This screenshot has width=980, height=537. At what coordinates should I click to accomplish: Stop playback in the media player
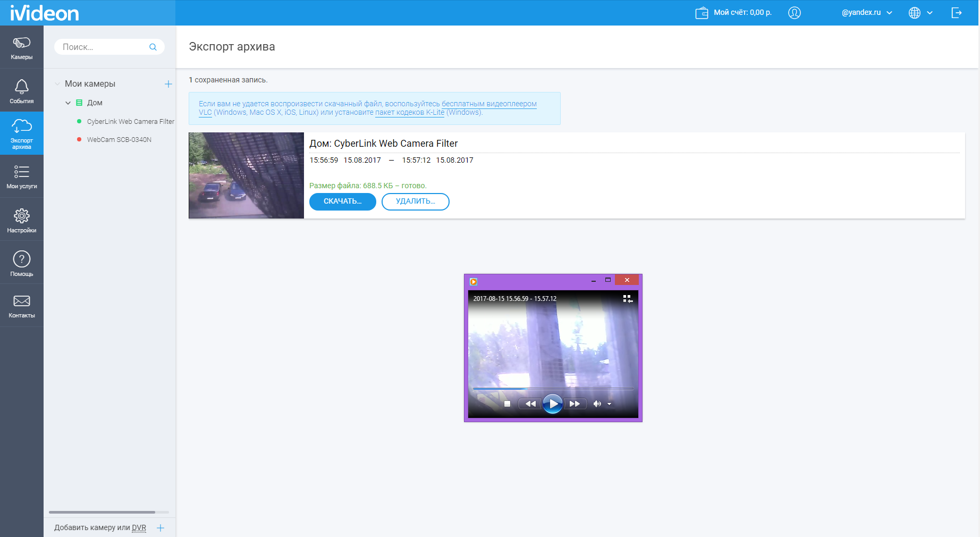(x=507, y=404)
